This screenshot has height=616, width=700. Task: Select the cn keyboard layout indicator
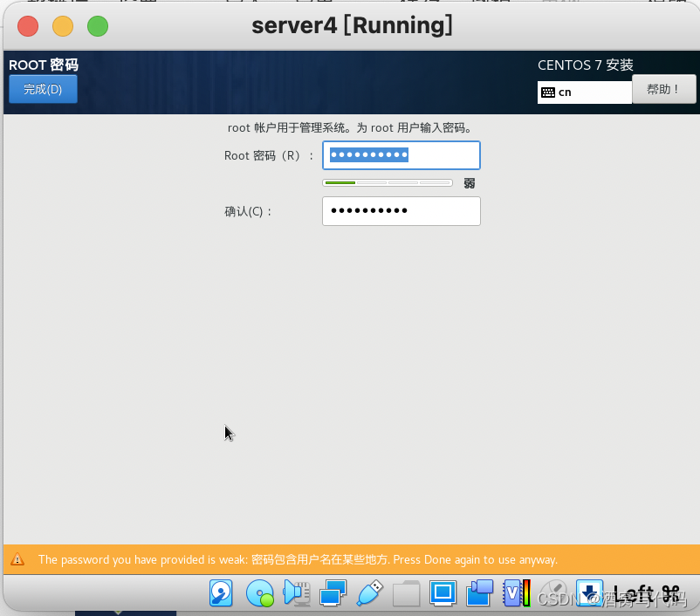585,92
